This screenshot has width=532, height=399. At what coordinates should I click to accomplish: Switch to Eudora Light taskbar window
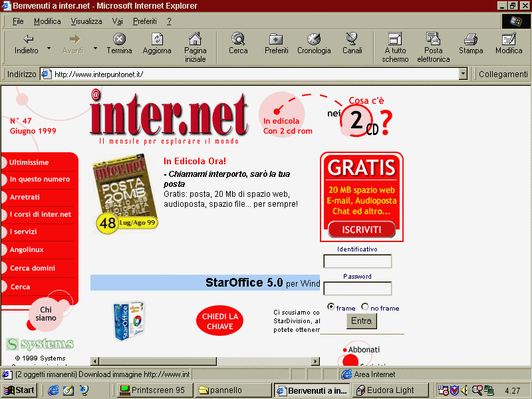[x=390, y=390]
